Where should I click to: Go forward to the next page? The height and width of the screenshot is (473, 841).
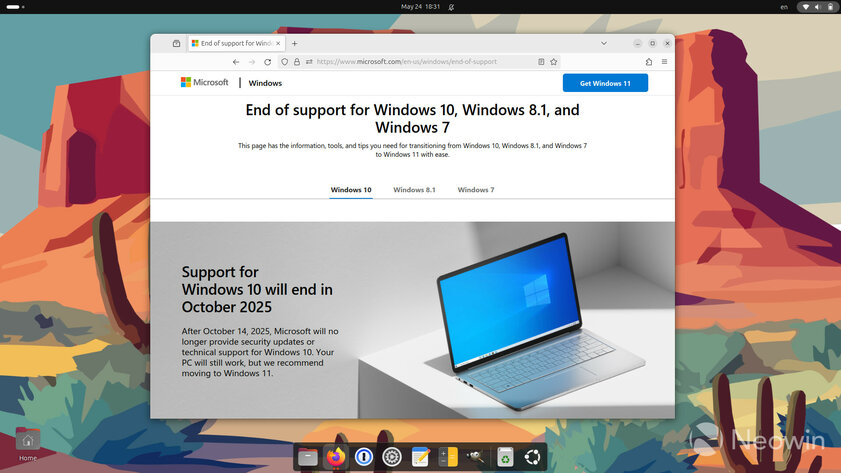pos(252,62)
